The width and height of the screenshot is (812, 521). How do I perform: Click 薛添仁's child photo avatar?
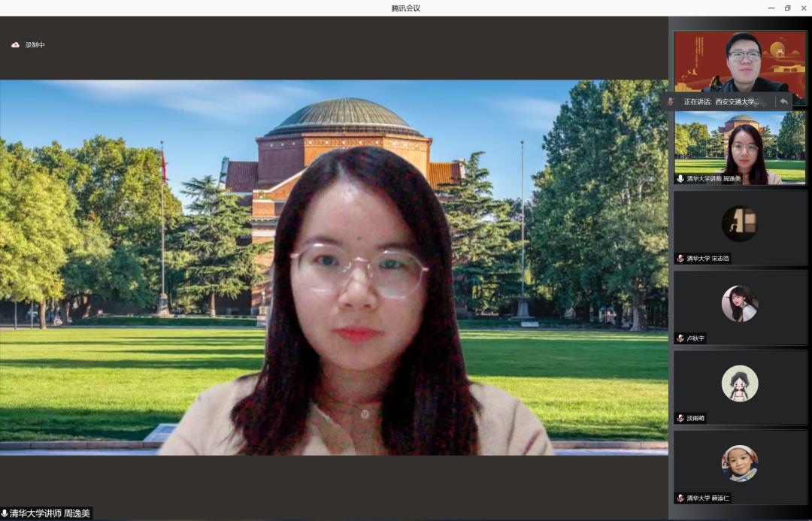click(740, 463)
